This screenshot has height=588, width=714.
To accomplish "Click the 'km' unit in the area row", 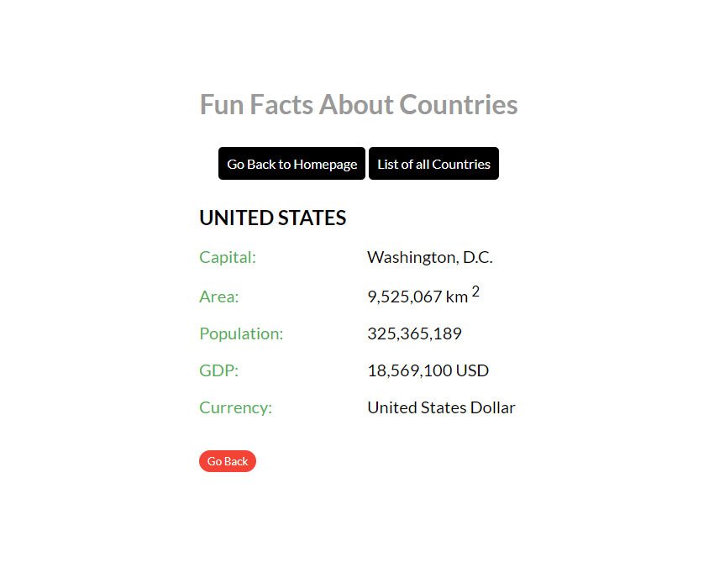I will coord(457,297).
